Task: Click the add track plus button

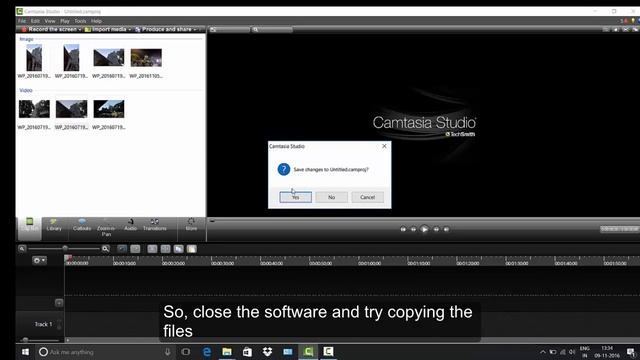Action: click(x=59, y=303)
